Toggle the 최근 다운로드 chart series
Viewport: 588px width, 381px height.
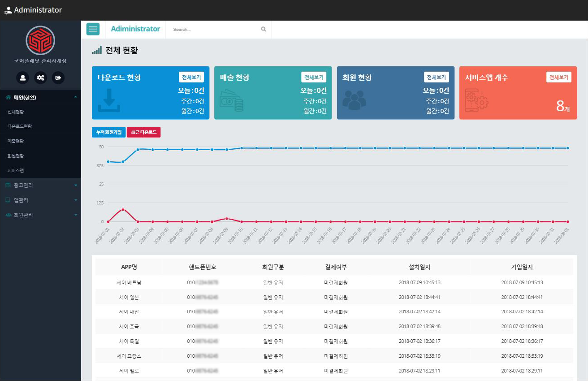(144, 132)
